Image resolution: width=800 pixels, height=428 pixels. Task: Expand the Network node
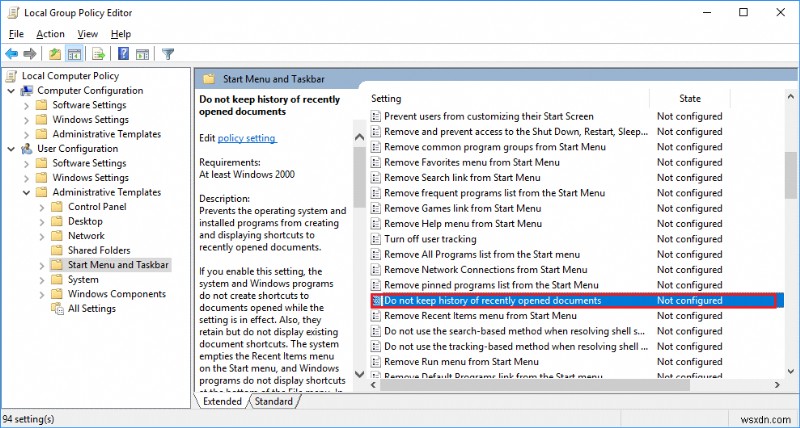point(42,236)
